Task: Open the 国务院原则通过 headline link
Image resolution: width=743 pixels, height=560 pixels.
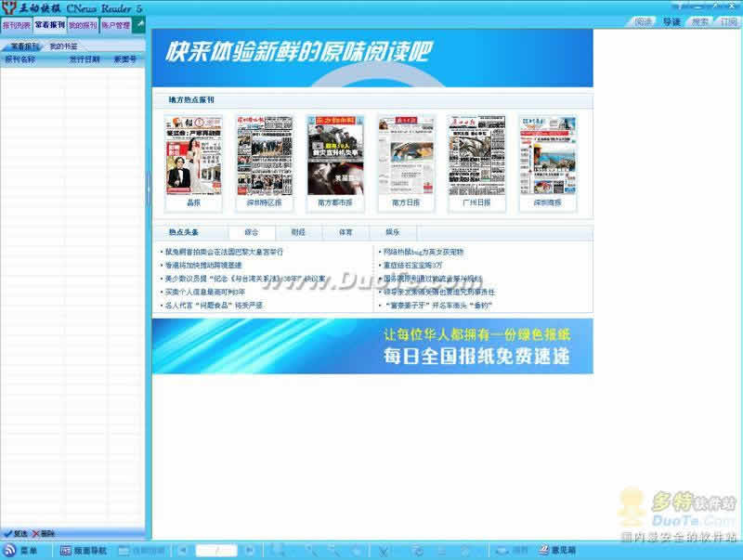Action: coord(433,279)
